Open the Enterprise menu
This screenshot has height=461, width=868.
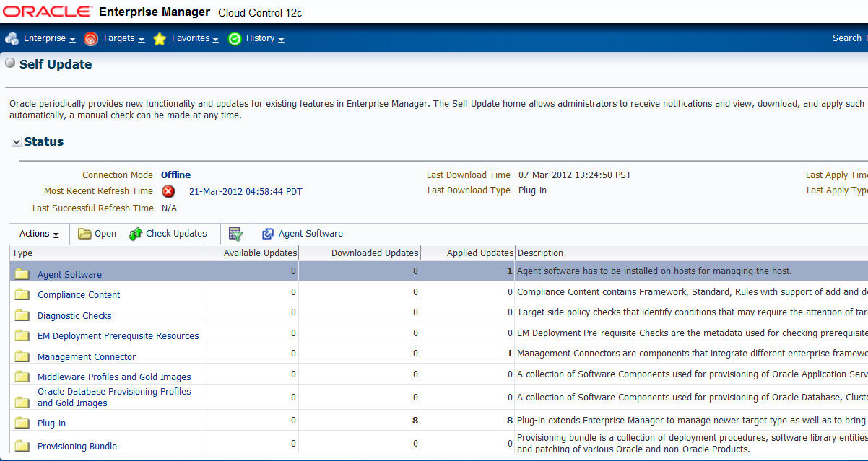(50, 38)
